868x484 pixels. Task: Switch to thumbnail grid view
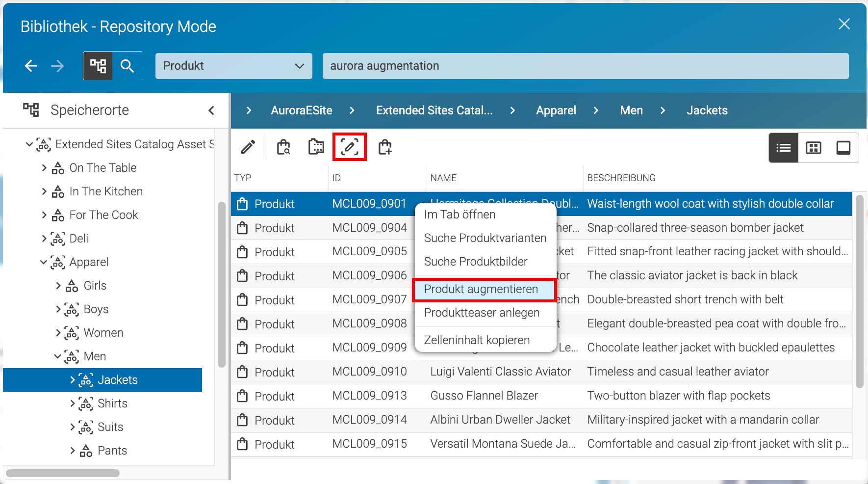tap(814, 148)
